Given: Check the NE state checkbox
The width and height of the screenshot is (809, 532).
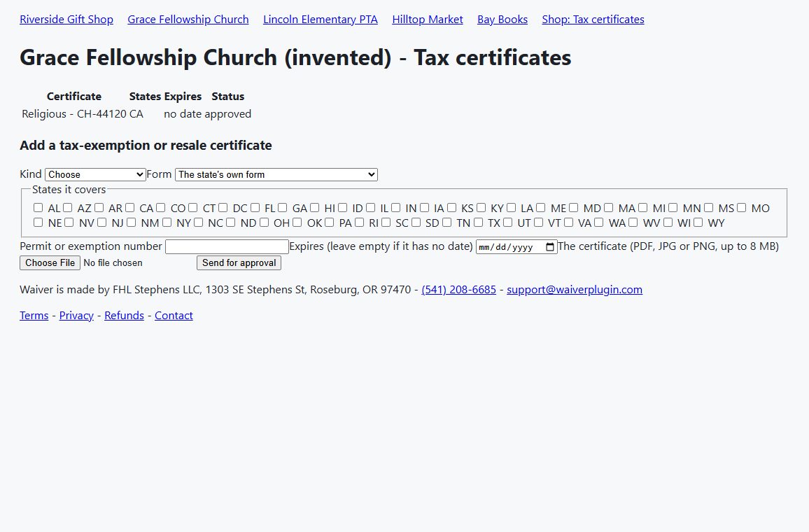Looking at the screenshot, I should coord(38,223).
